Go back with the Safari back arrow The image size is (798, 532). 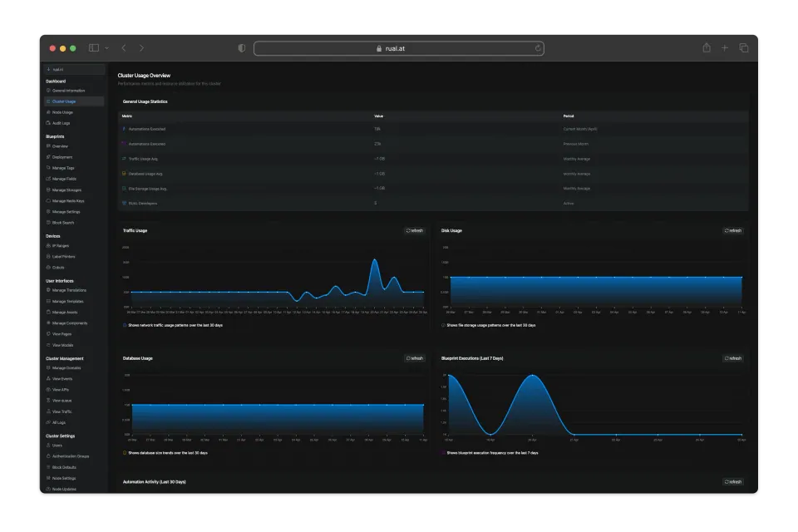click(x=124, y=48)
